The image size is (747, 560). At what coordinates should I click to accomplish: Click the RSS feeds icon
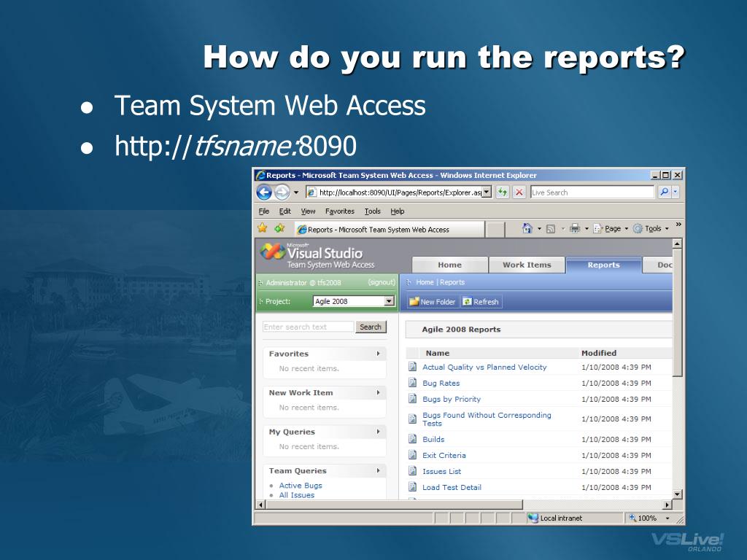coord(551,229)
